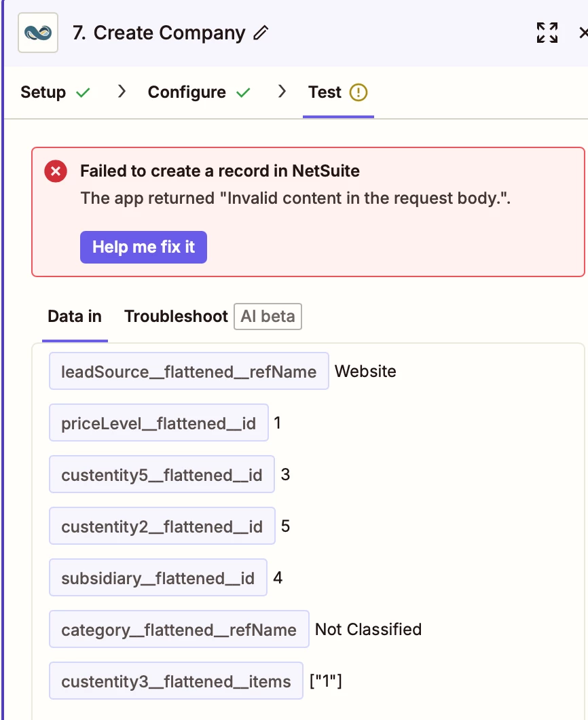
Task: Click the priceLevel__flattened__id field label
Action: (x=159, y=422)
